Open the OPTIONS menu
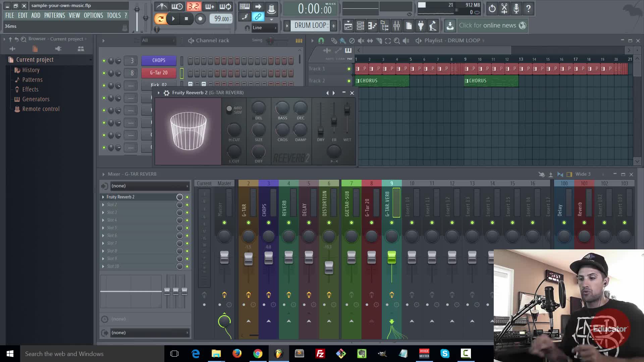The image size is (644, 362). 93,15
